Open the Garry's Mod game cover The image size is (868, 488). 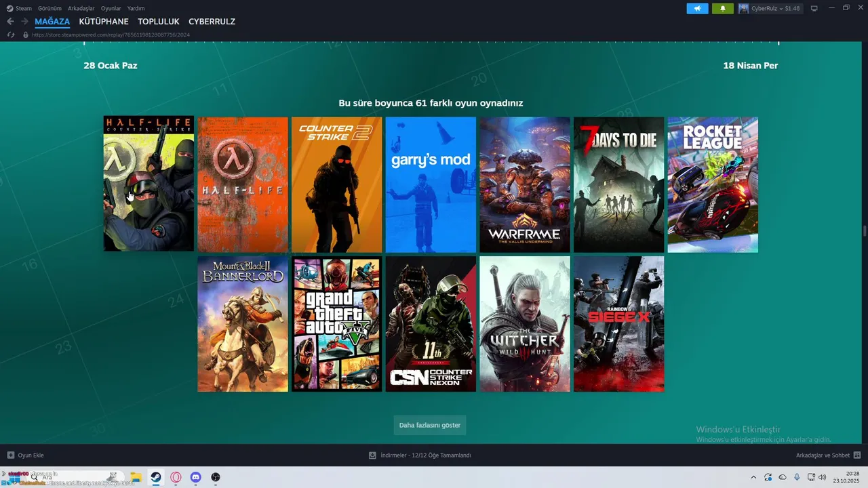[431, 184]
